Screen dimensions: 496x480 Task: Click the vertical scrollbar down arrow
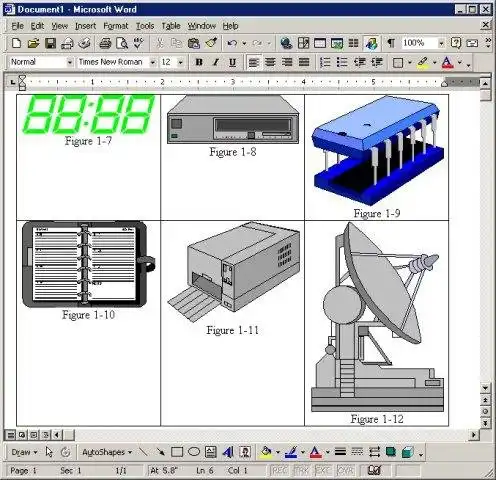pyautogui.click(x=485, y=388)
